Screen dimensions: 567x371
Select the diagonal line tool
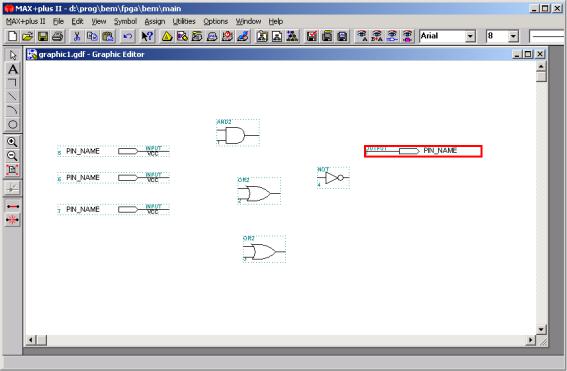(13, 97)
